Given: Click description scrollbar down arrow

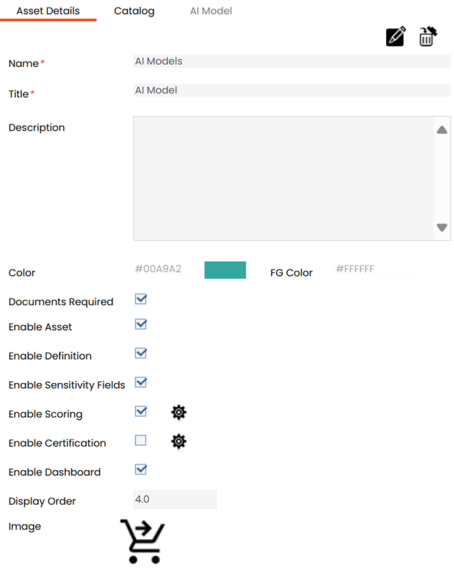Looking at the screenshot, I should point(442,227).
